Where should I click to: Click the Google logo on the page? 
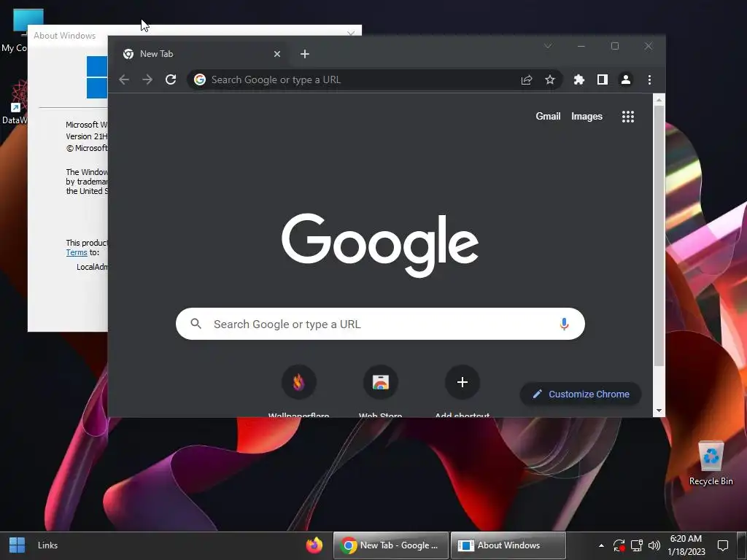tap(379, 245)
